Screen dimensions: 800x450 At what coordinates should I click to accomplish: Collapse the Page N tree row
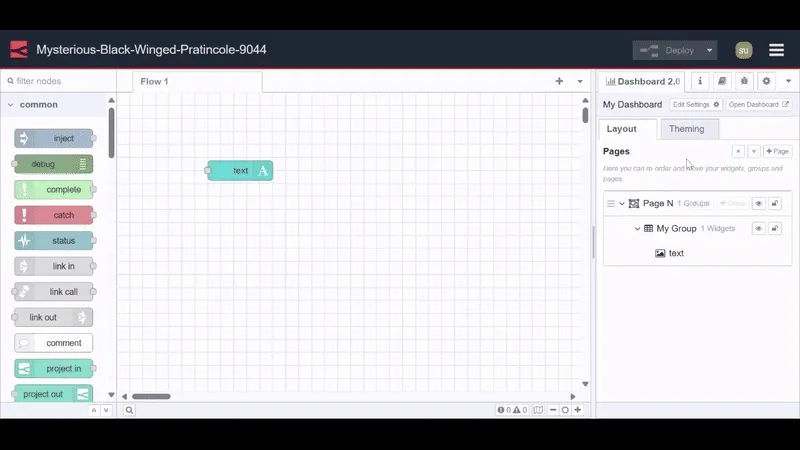pyautogui.click(x=622, y=204)
